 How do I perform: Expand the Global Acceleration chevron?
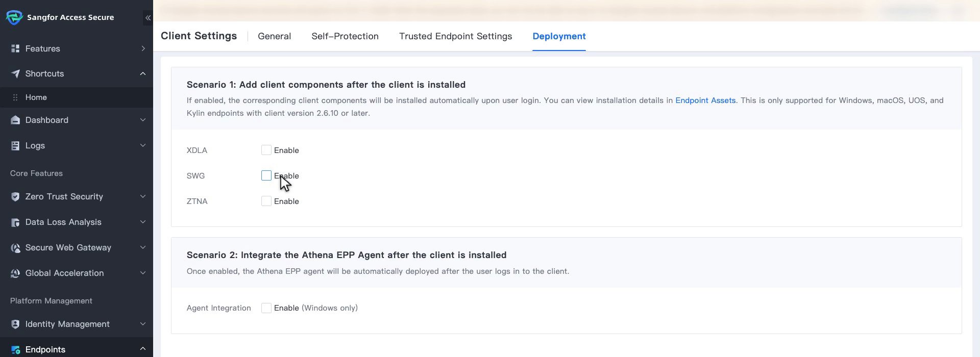click(x=143, y=273)
